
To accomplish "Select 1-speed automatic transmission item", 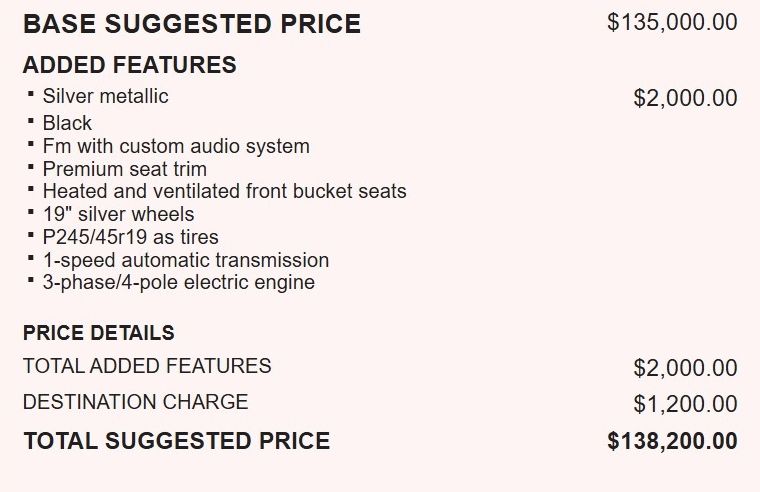I will click(x=185, y=260).
